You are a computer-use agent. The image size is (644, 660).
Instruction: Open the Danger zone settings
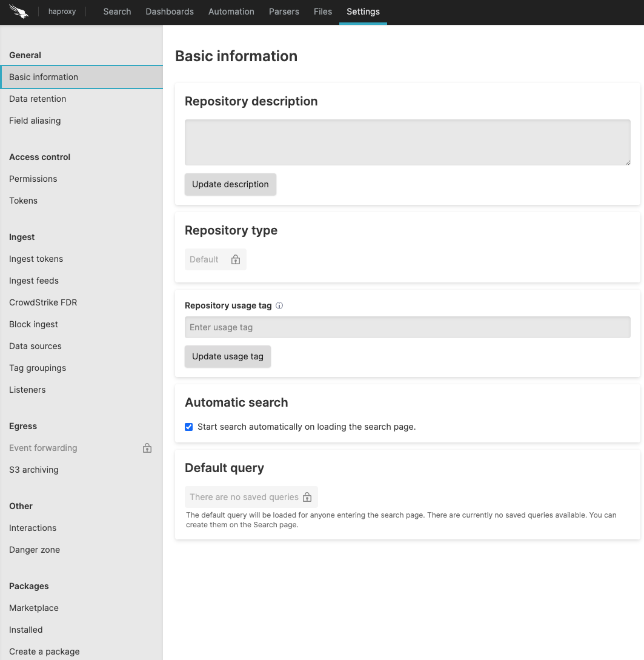(x=35, y=550)
